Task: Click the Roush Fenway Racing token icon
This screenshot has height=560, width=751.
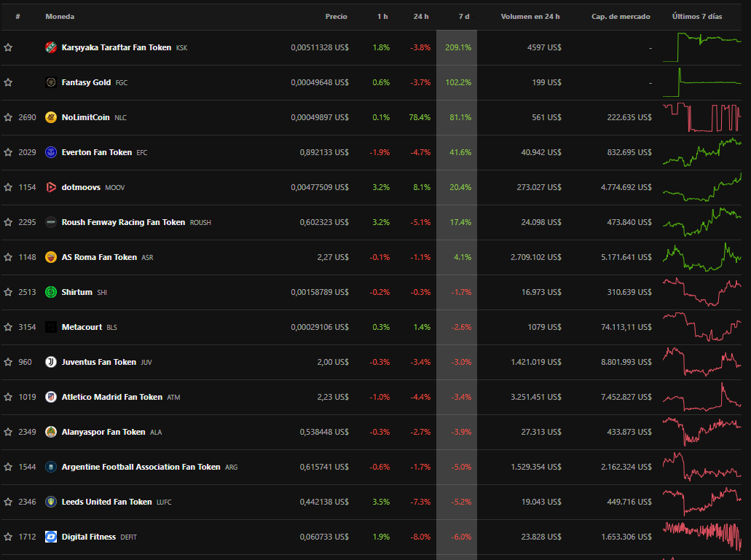Action: (51, 222)
